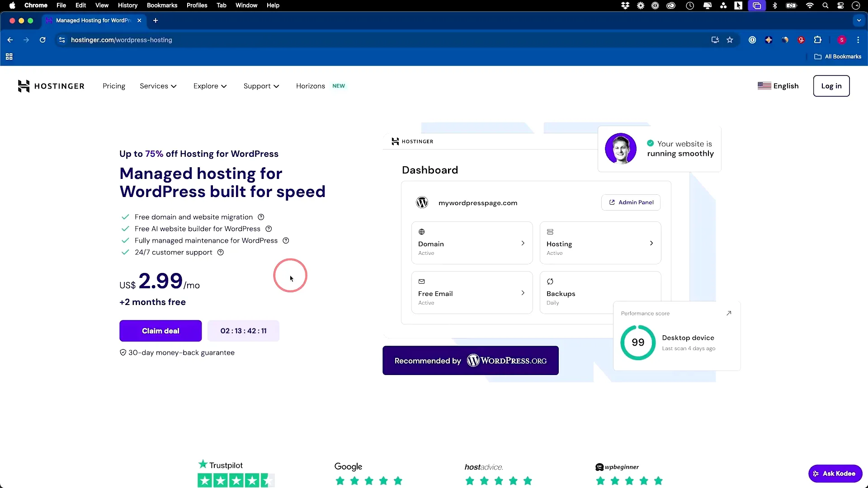Open the Chrome File menu
Image resolution: width=868 pixels, height=488 pixels.
(x=61, y=5)
